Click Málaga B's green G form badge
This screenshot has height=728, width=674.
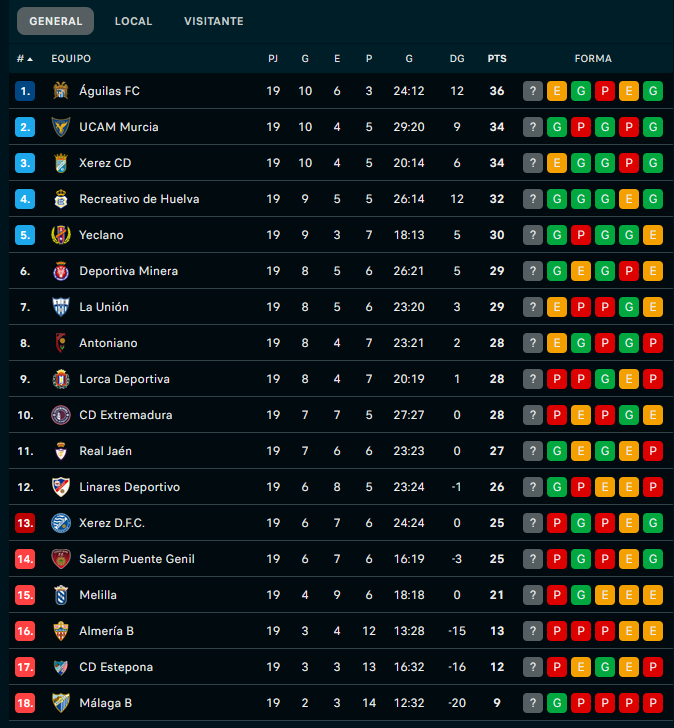point(557,703)
